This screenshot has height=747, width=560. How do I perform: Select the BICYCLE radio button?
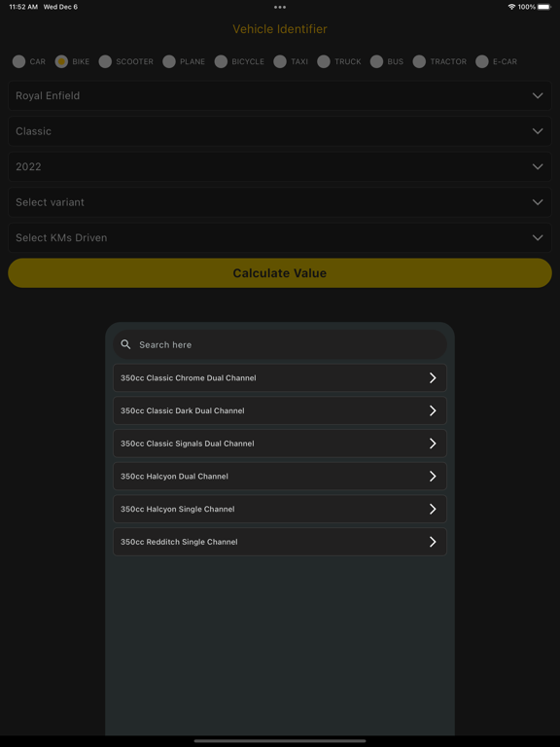point(221,61)
